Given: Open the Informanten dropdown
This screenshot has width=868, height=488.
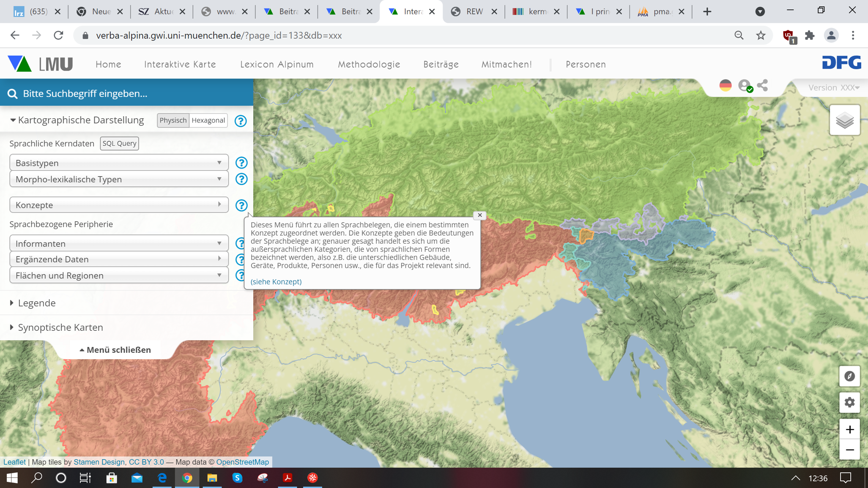Looking at the screenshot, I should [x=119, y=243].
